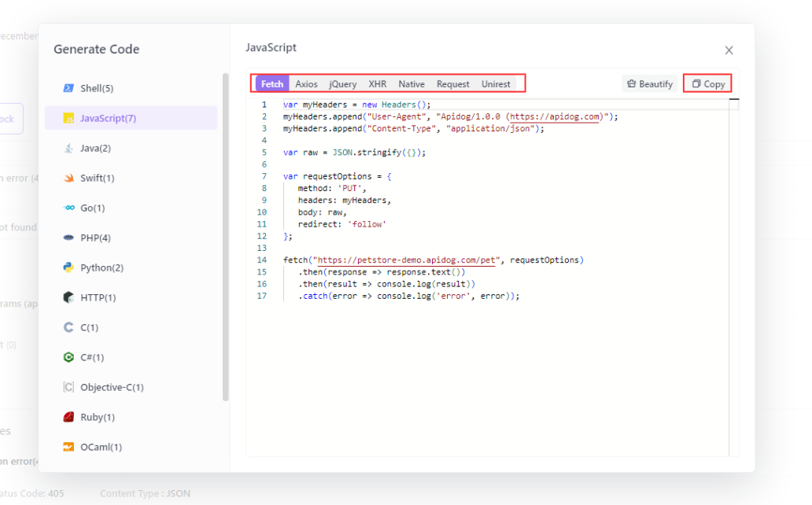The height and width of the screenshot is (505, 812).
Task: Switch to the jQuery tab
Action: [x=343, y=84]
